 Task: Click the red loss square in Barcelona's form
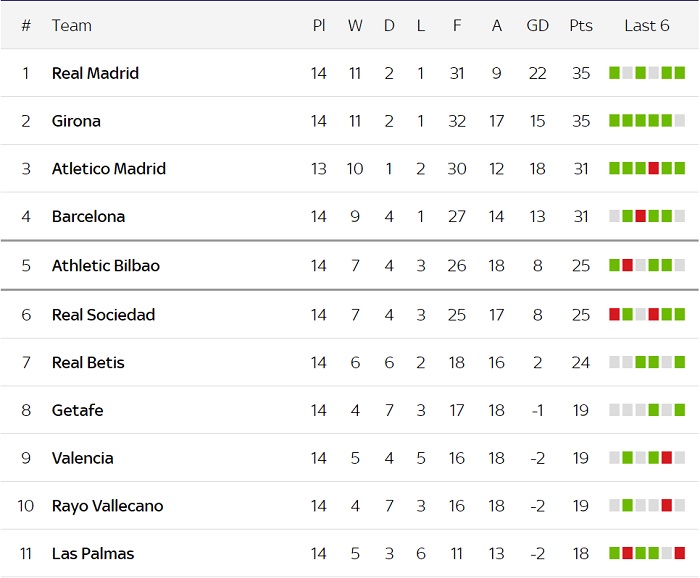[640, 216]
